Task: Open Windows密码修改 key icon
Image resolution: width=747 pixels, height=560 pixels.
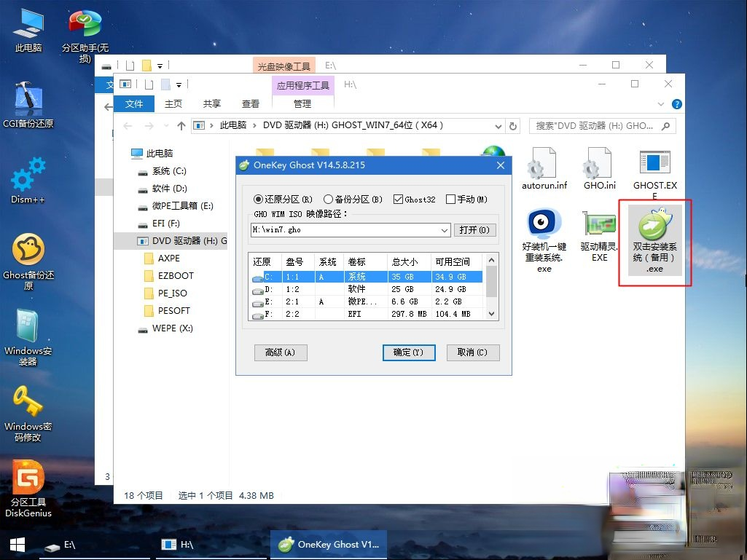Action: point(28,413)
